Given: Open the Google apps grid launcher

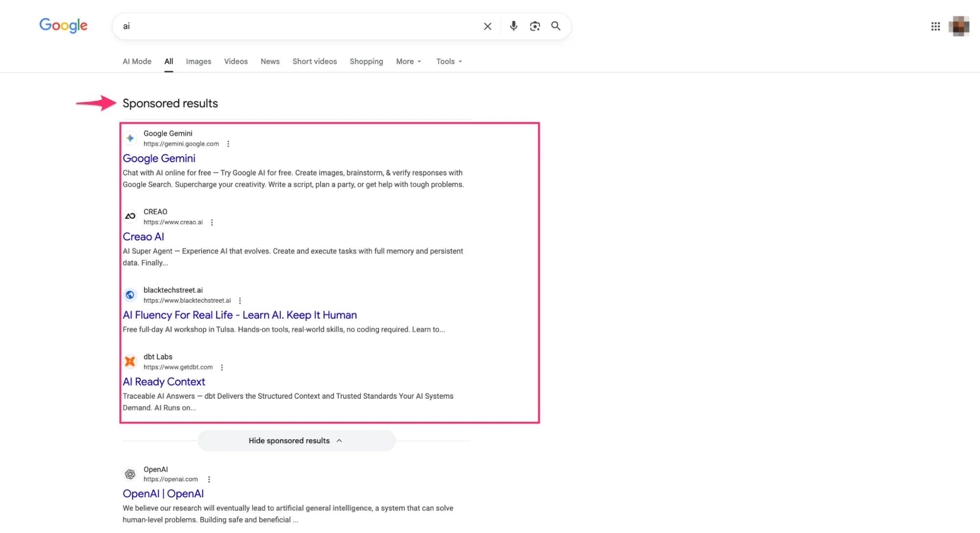Looking at the screenshot, I should pyautogui.click(x=935, y=26).
